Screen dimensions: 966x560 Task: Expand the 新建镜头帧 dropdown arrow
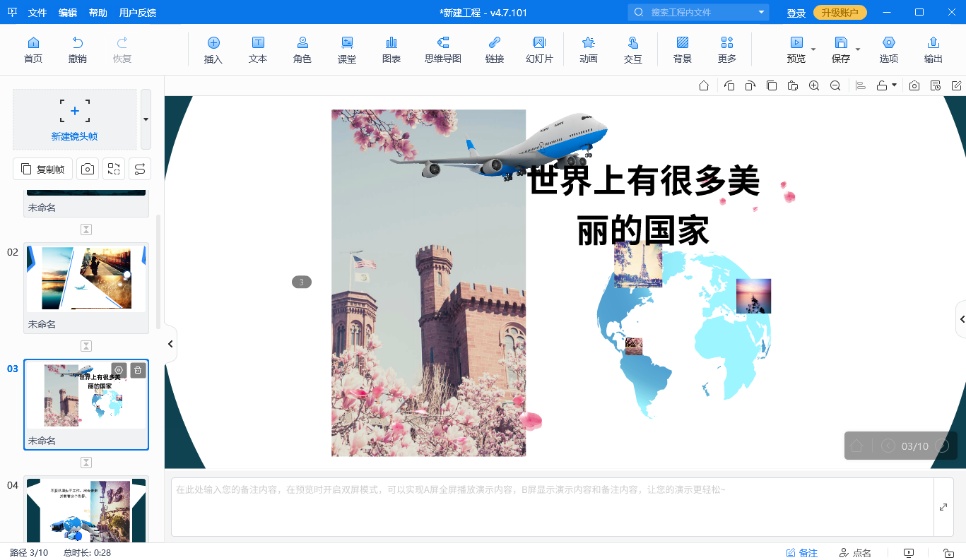click(146, 119)
